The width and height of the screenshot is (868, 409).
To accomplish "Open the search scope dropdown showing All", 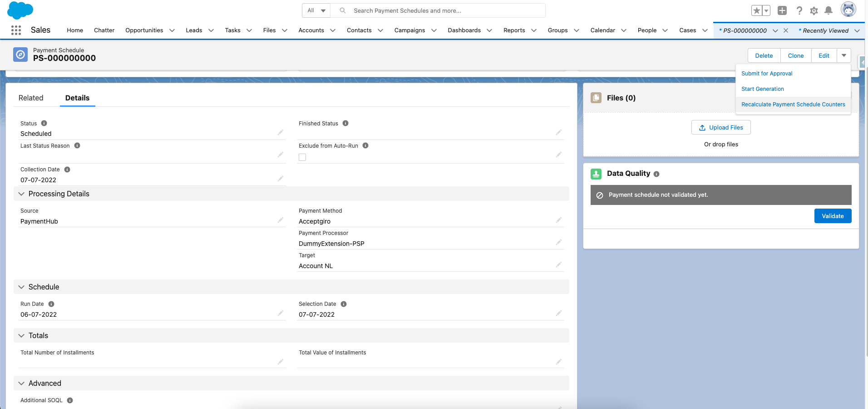I will tap(316, 10).
